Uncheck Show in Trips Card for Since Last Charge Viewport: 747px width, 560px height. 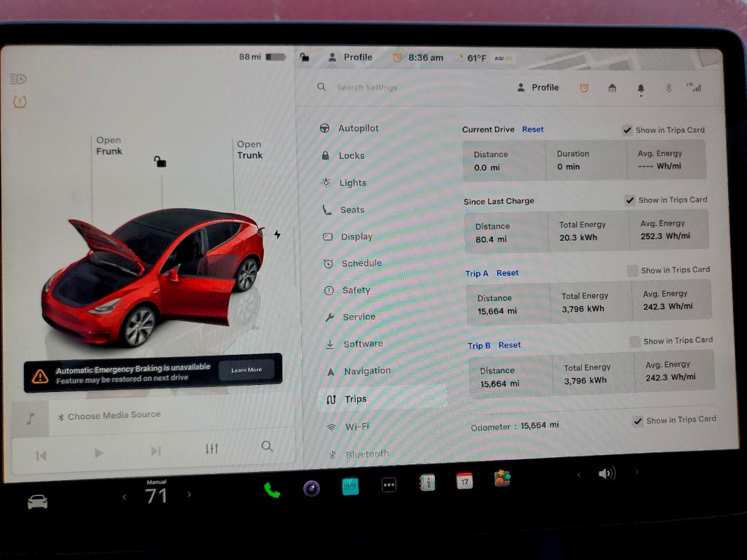(630, 200)
